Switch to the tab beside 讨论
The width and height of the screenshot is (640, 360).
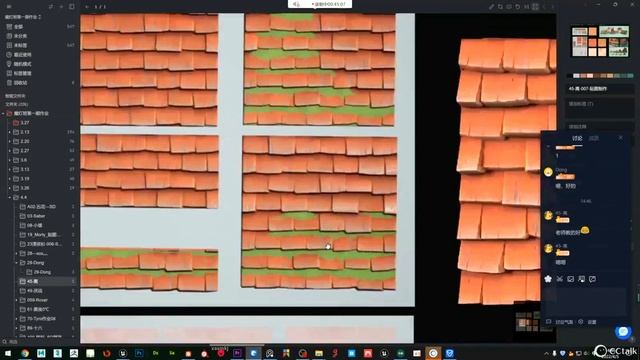click(x=594, y=138)
